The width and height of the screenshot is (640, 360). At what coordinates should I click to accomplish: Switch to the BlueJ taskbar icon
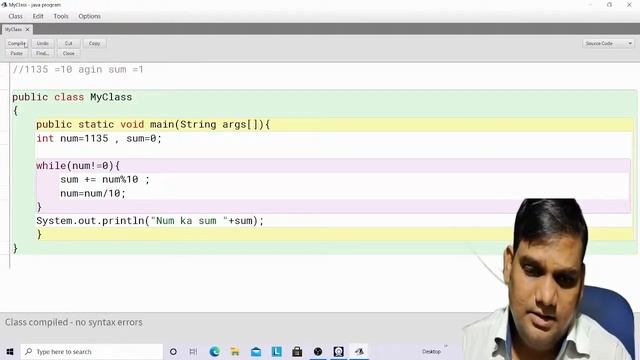click(359, 351)
